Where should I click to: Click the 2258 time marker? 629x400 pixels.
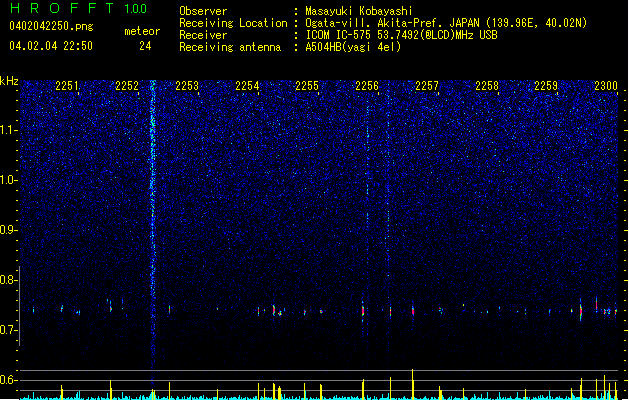[487, 86]
